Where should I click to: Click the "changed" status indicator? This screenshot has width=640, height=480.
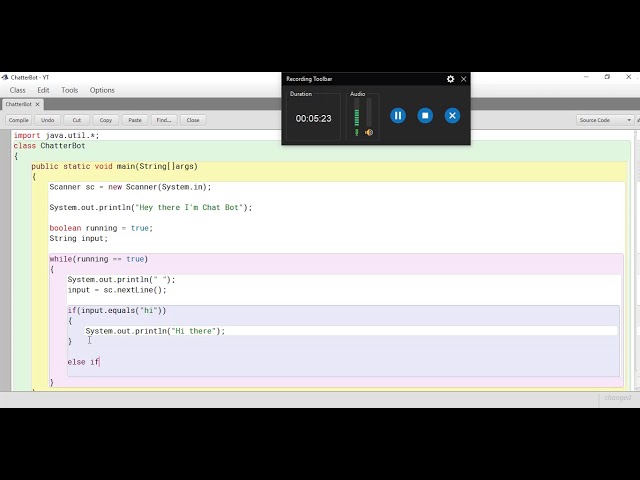[618, 398]
